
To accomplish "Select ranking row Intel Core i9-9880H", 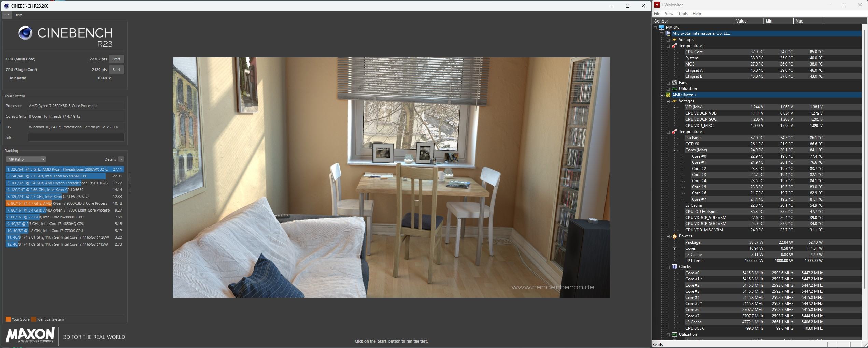I will pos(65,217).
